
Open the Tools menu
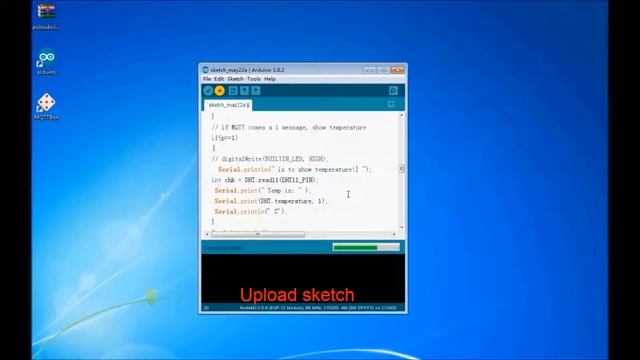click(x=253, y=79)
